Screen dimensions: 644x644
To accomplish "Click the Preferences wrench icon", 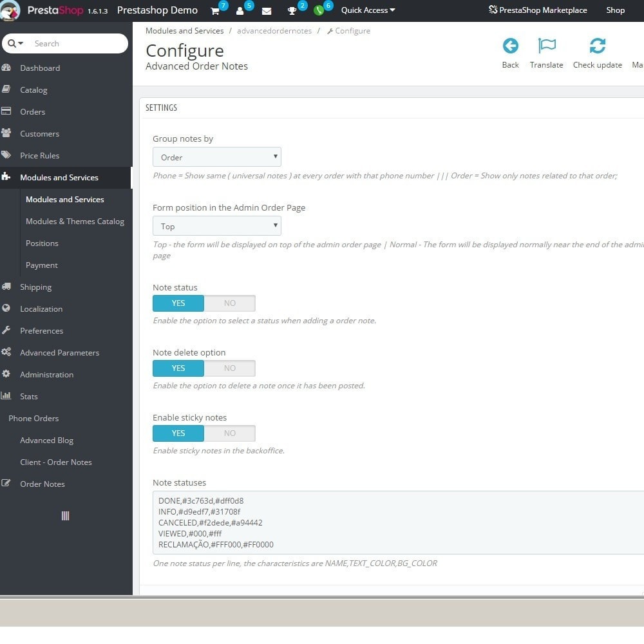I will click(6, 330).
